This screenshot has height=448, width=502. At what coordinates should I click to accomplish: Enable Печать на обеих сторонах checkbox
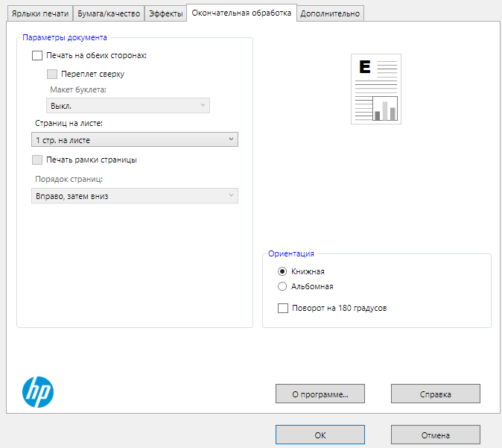click(37, 55)
